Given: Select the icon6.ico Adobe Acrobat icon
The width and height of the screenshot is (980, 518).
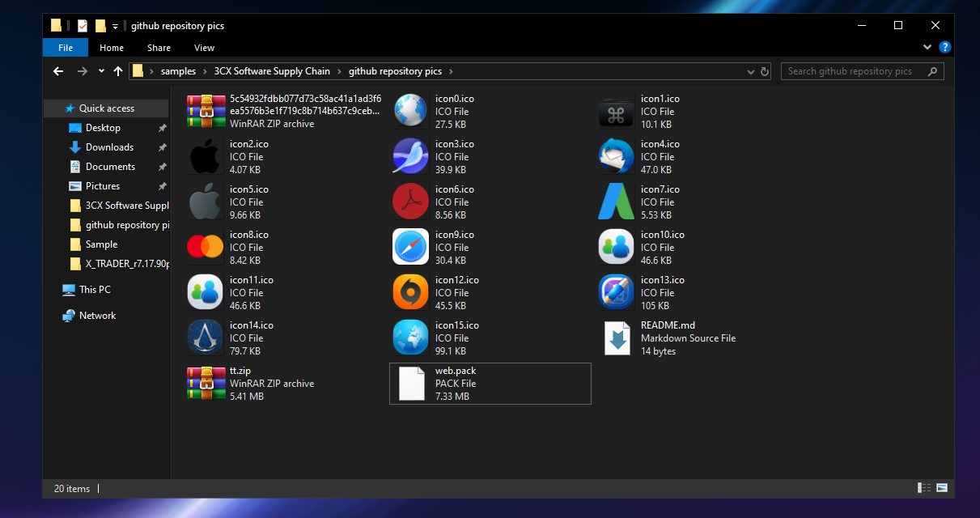Looking at the screenshot, I should (410, 202).
